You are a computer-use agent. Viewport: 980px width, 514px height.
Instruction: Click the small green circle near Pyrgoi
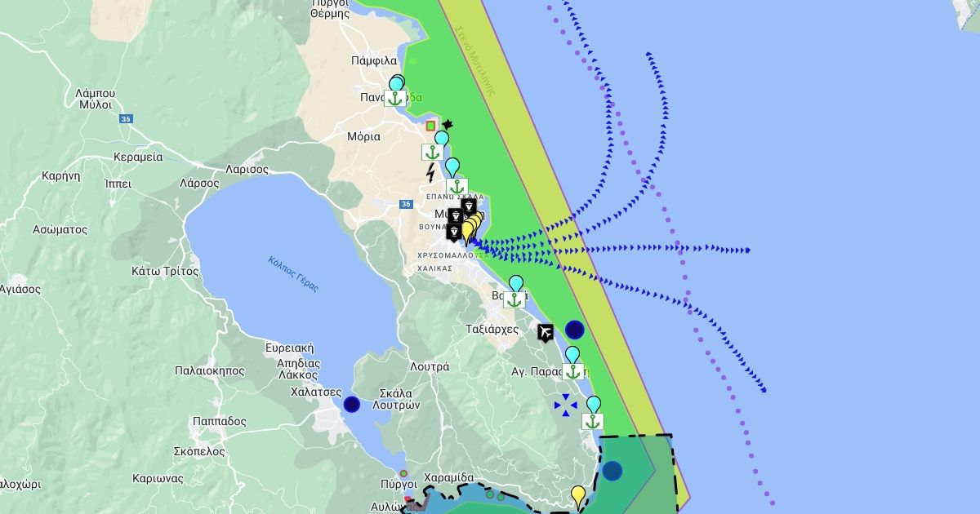(403, 473)
